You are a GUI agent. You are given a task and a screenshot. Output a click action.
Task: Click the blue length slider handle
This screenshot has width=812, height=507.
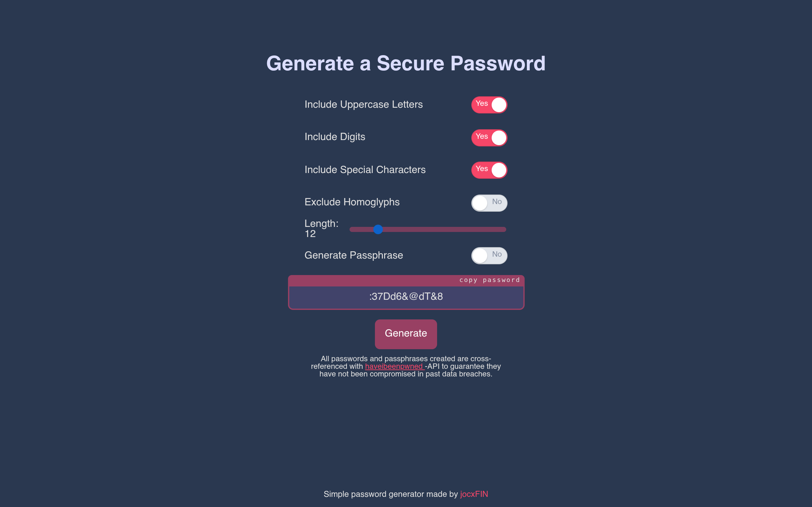pyautogui.click(x=378, y=229)
